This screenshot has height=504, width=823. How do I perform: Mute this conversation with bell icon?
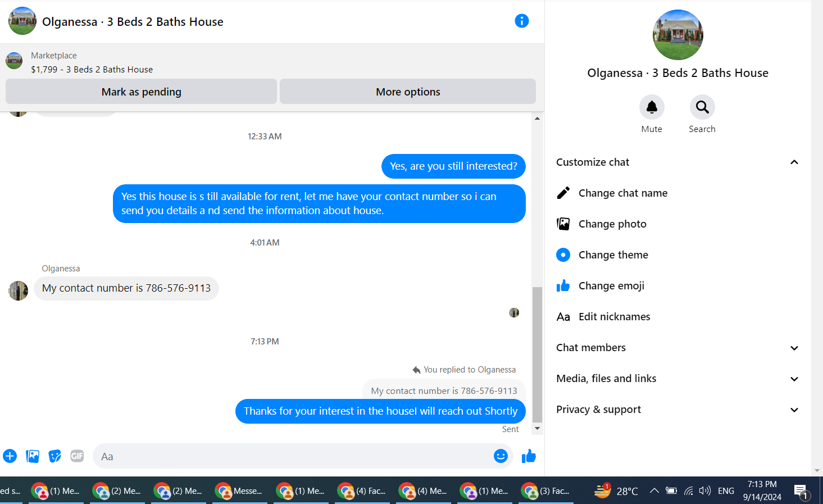coord(652,107)
